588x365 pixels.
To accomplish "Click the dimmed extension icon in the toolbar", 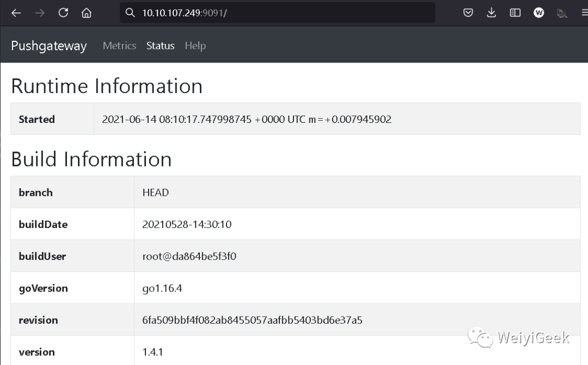I will (x=562, y=13).
